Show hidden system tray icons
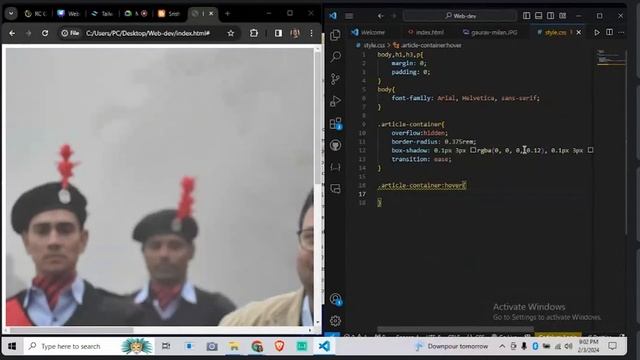The height and width of the screenshot is (360, 640). 502,346
